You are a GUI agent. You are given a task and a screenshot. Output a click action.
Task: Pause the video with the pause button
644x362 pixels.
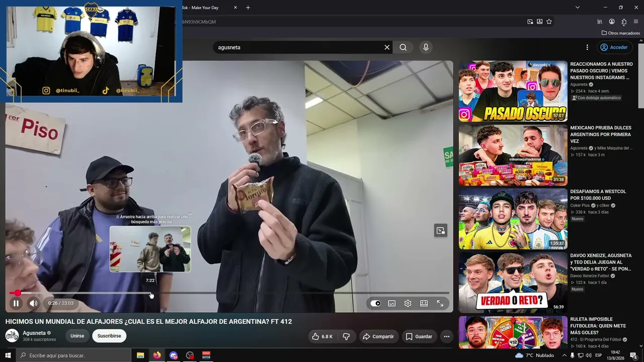16,303
